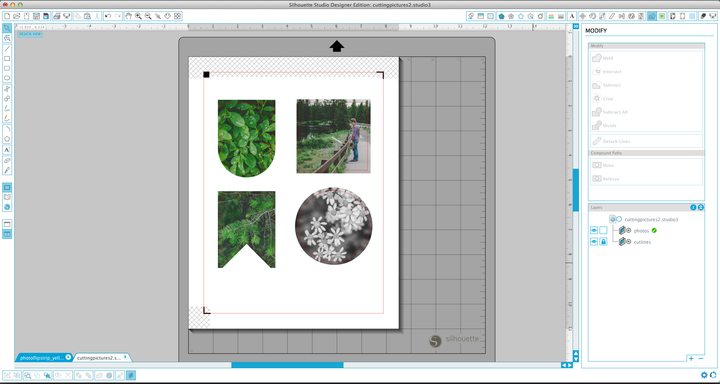Select the arrow Select tool in left toolbar
720x384 pixels.
(7, 28)
